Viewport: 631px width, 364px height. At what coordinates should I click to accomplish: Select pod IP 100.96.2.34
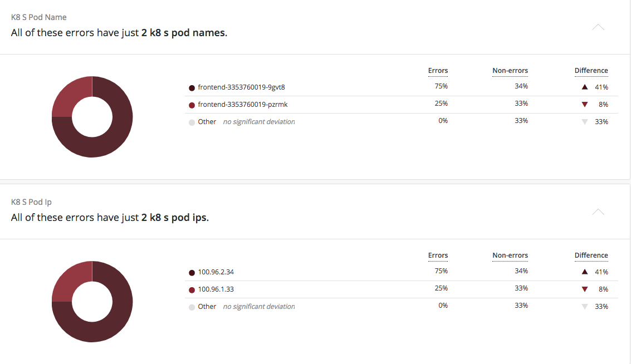coord(216,272)
